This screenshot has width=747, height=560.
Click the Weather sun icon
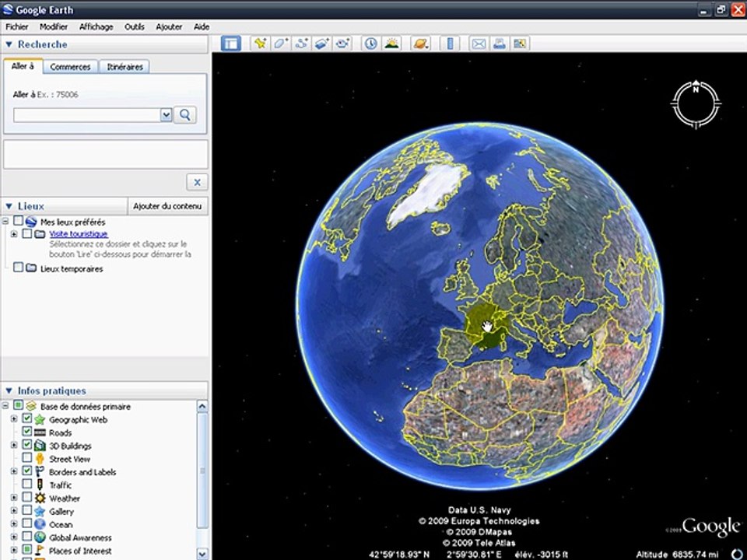(x=40, y=498)
